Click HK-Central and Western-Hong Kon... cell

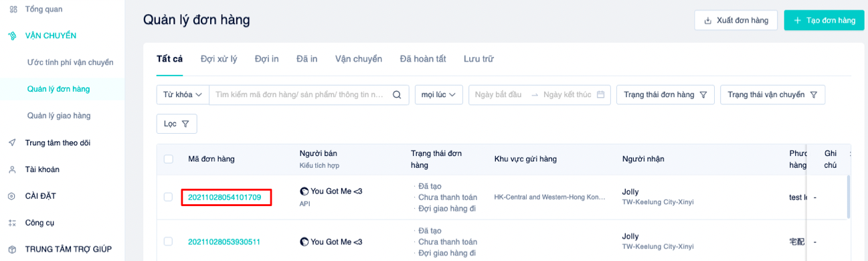tap(549, 197)
